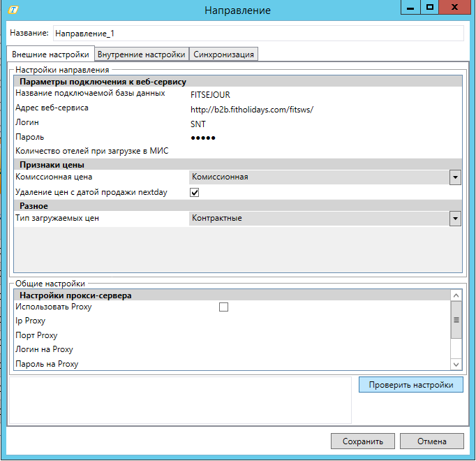Click the 'Адрес веб-сервиса' URL value
476x461 pixels.
252,109
